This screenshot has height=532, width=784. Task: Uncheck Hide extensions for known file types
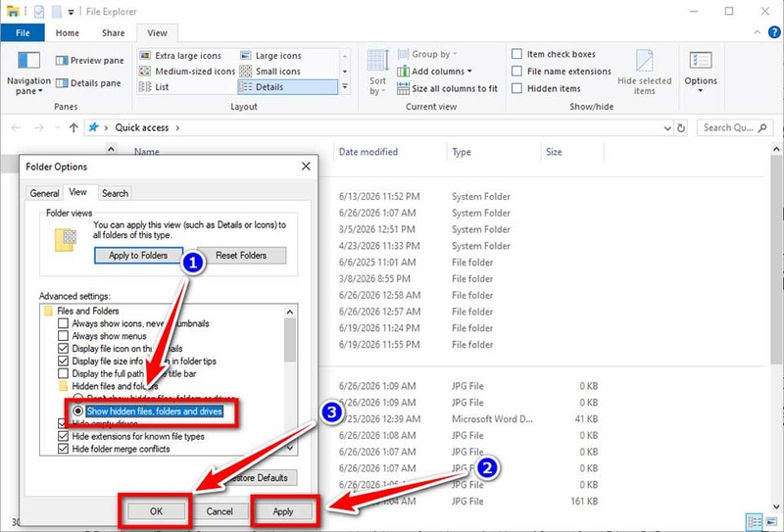pos(63,436)
